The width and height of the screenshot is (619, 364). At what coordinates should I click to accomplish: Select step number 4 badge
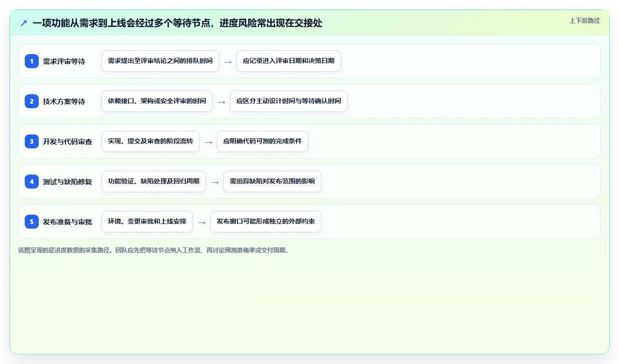pos(32,182)
